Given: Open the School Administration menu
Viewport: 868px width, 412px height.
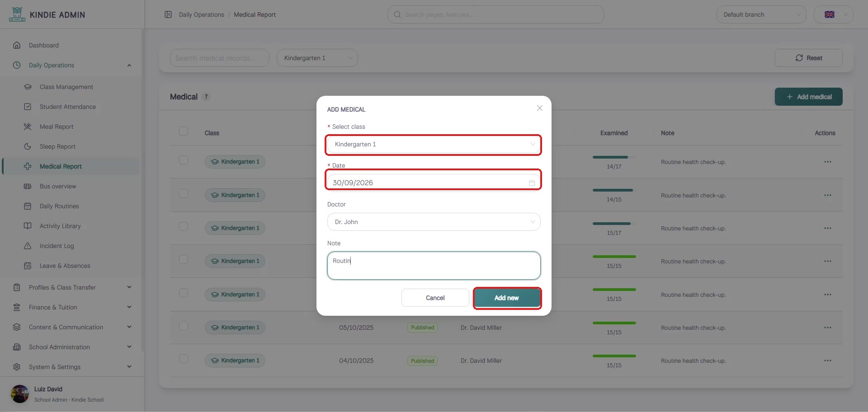Looking at the screenshot, I should coord(72,347).
